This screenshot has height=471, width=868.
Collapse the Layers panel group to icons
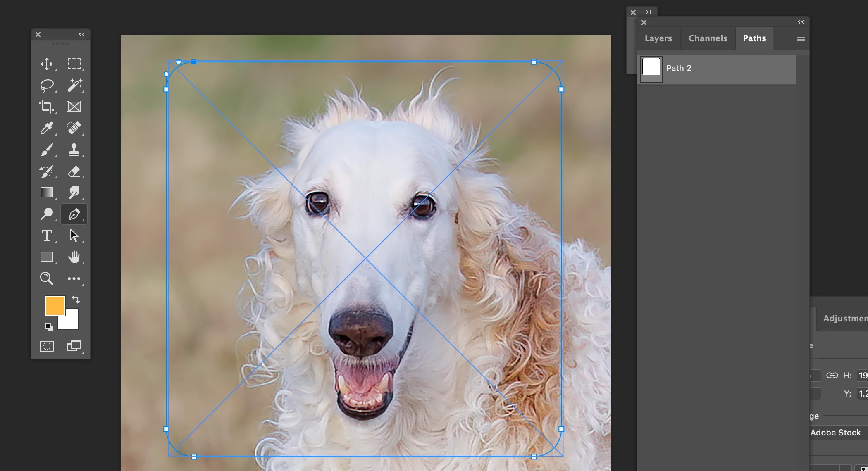click(x=801, y=22)
